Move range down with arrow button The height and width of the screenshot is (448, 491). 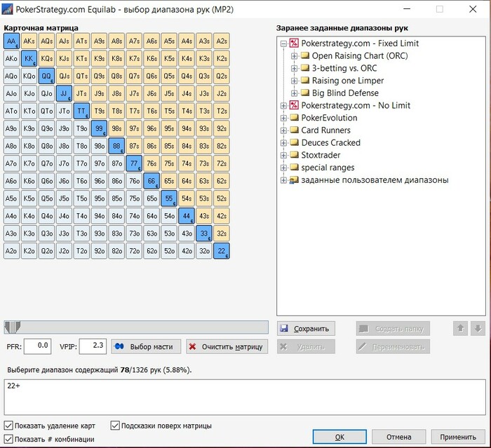coord(478,328)
